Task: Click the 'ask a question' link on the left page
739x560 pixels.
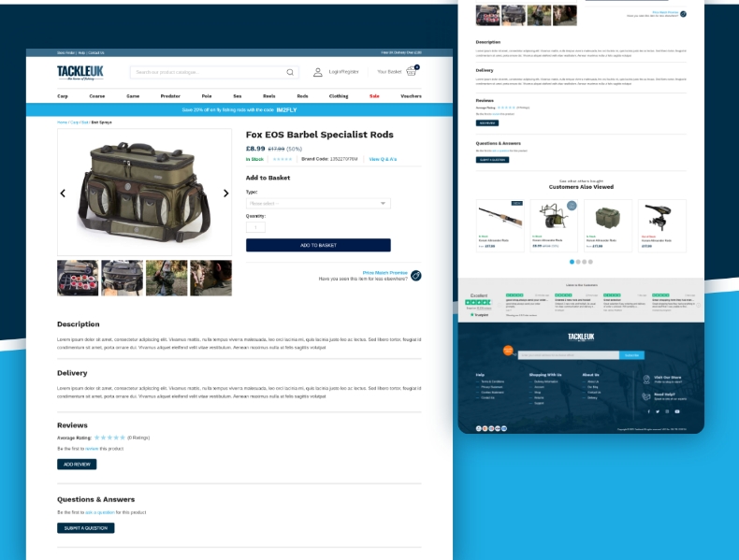Action: [x=100, y=512]
